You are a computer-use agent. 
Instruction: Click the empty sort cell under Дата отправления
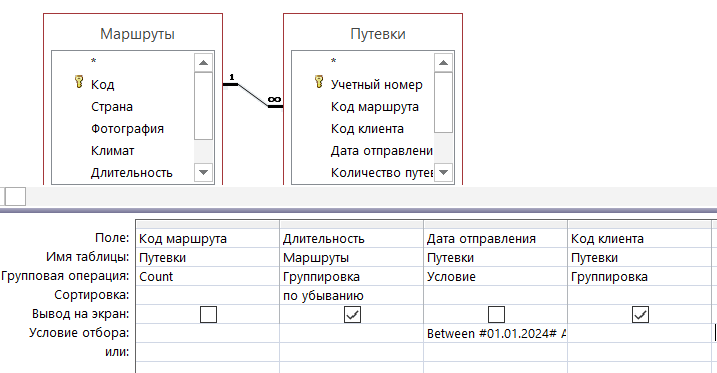tap(496, 295)
